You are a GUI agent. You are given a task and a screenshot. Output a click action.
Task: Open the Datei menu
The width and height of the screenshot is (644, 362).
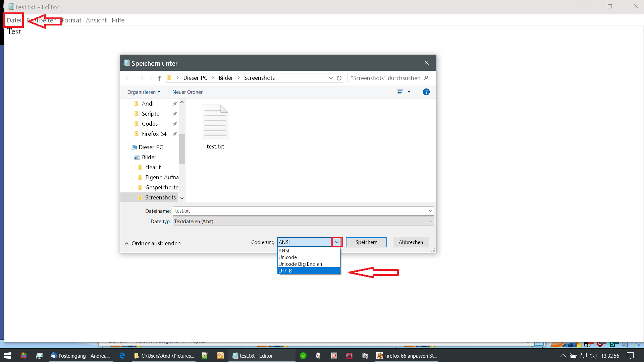click(x=14, y=20)
